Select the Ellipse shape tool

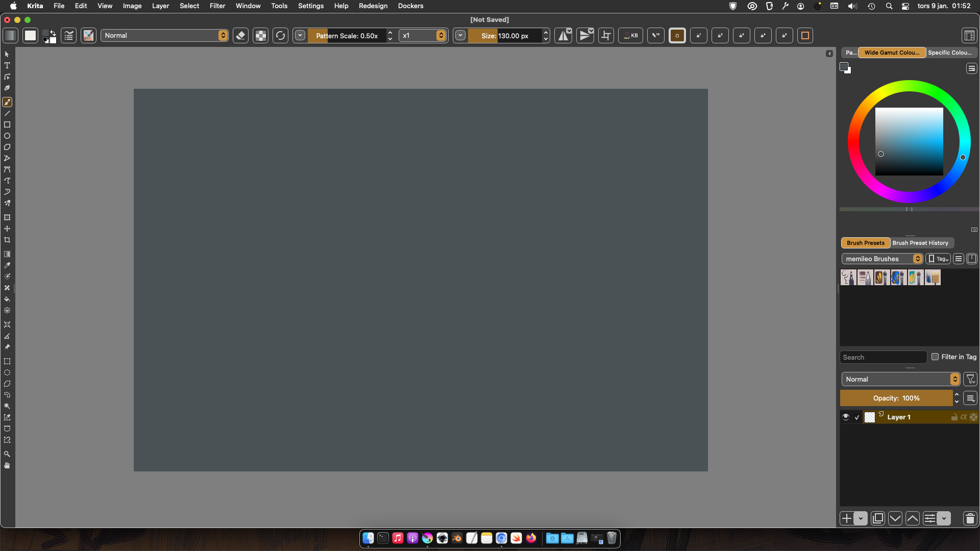tap(7, 136)
